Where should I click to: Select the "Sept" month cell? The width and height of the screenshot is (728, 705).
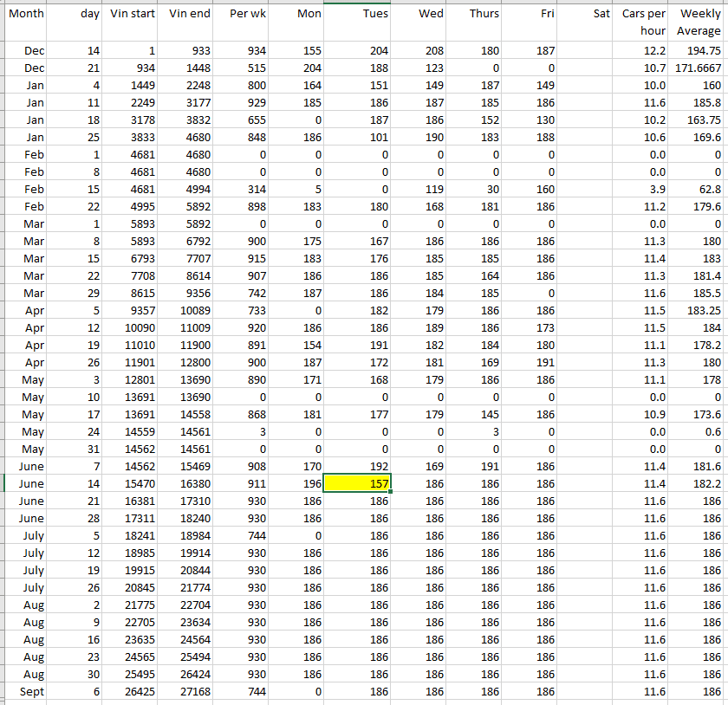tap(26, 691)
